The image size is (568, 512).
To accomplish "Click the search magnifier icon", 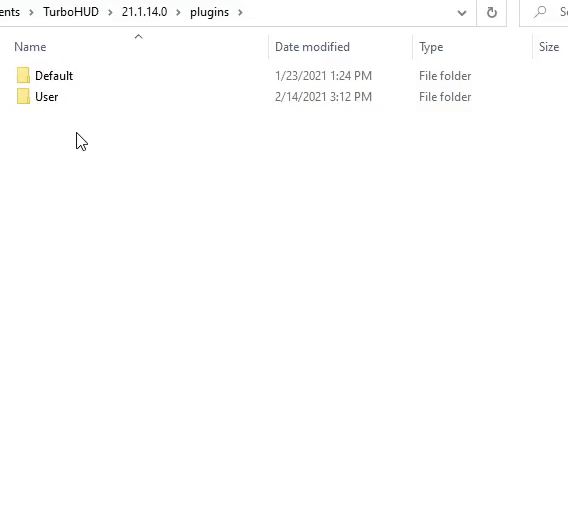I will pos(540,12).
